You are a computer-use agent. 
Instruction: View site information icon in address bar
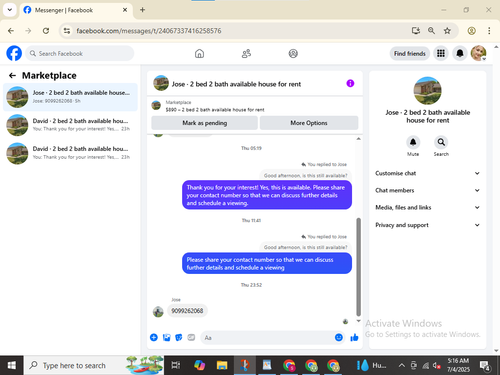click(67, 31)
